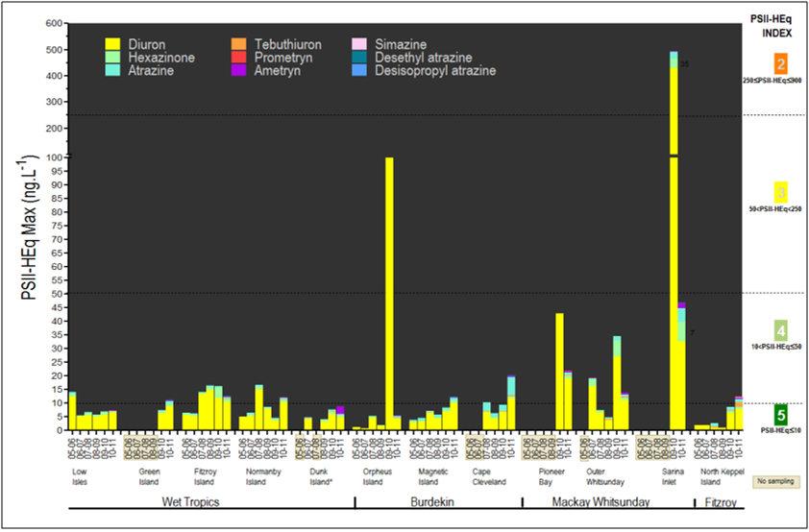
Task: Click the 'Desisopropyl atrazine' legend label
Action: (x=435, y=71)
